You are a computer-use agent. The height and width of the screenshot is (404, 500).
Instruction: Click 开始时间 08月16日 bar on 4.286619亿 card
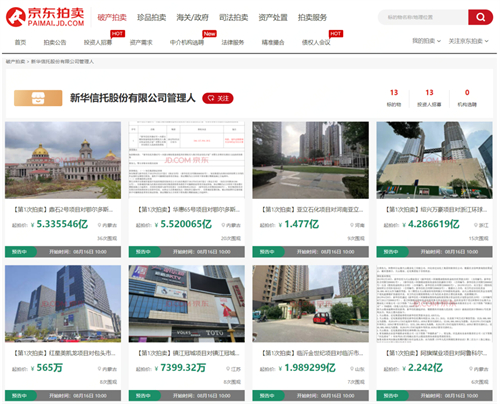click(449, 252)
